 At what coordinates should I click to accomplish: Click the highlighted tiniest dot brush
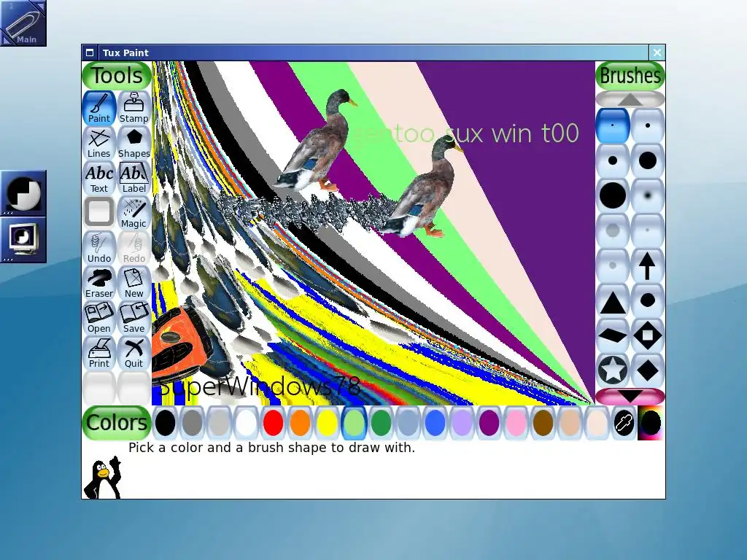tap(613, 125)
